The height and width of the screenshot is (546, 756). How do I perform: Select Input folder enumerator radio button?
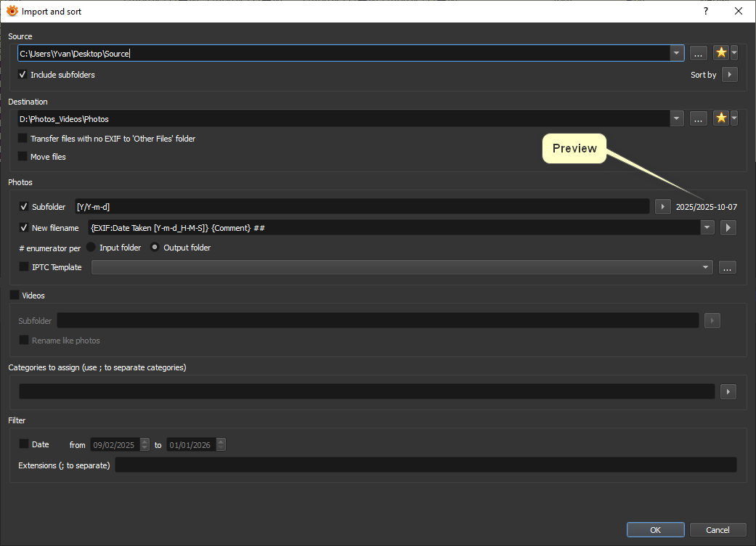pyautogui.click(x=91, y=247)
